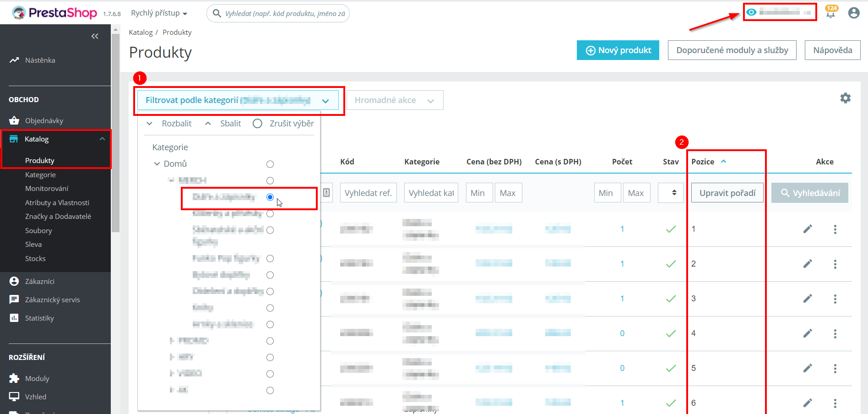Edit first product with pencil icon
This screenshot has height=414, width=868.
(x=808, y=229)
